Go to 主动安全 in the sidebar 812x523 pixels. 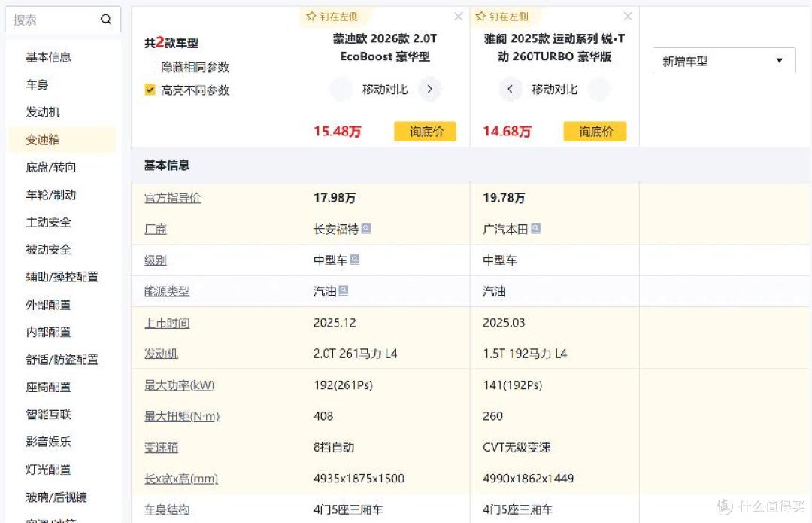(x=48, y=222)
